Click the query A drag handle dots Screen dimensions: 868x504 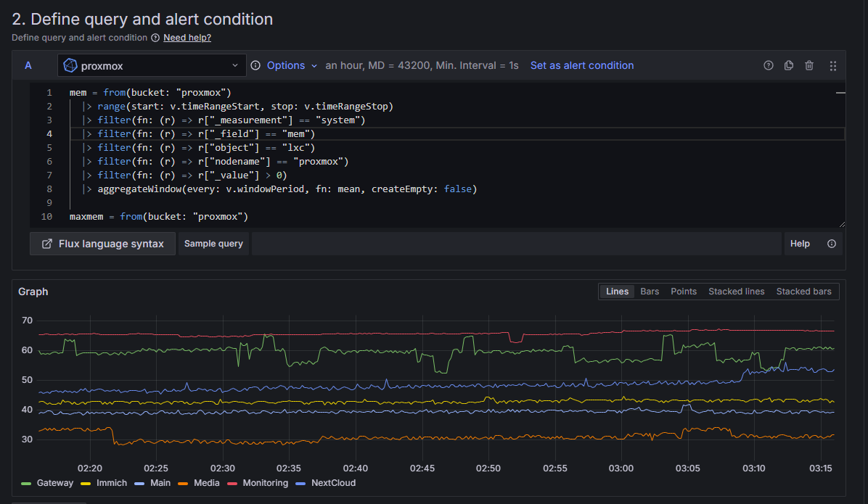coord(833,65)
